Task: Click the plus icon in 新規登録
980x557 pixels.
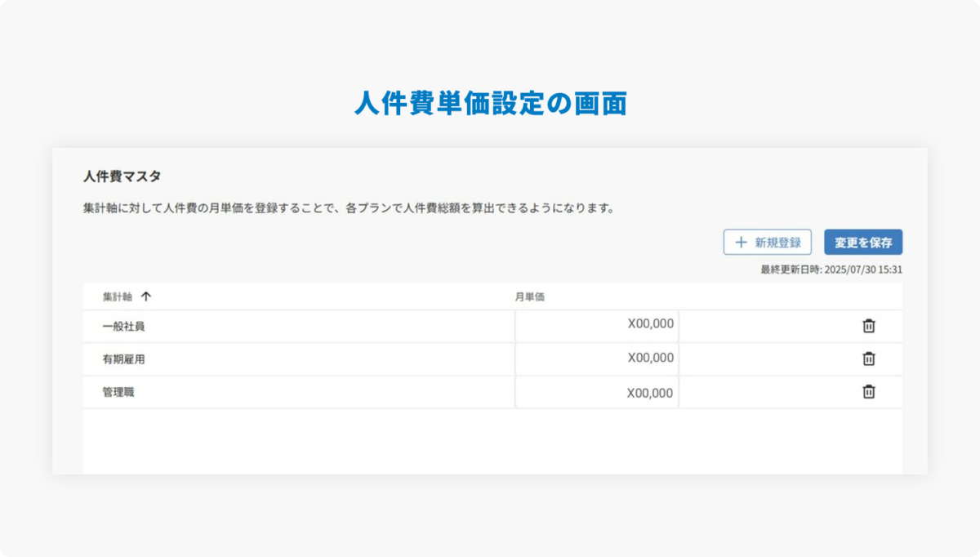Action: pyautogui.click(x=741, y=243)
